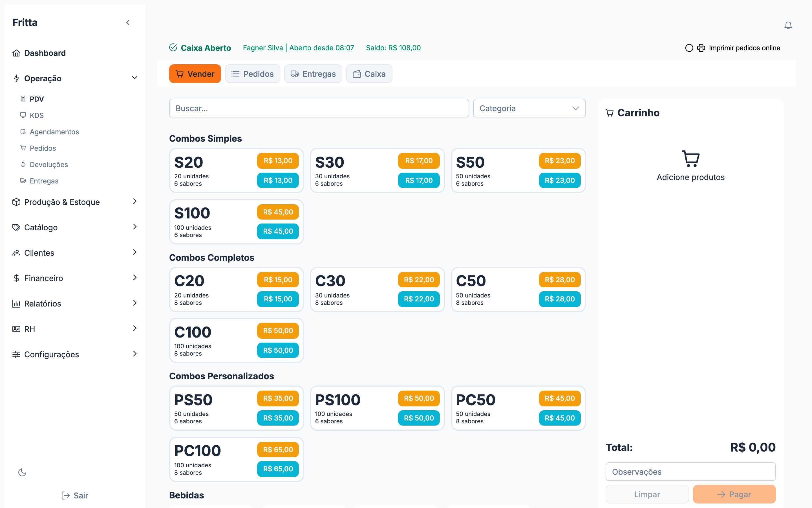Image resolution: width=812 pixels, height=508 pixels.
Task: Select the S100 combo card
Action: (236, 222)
